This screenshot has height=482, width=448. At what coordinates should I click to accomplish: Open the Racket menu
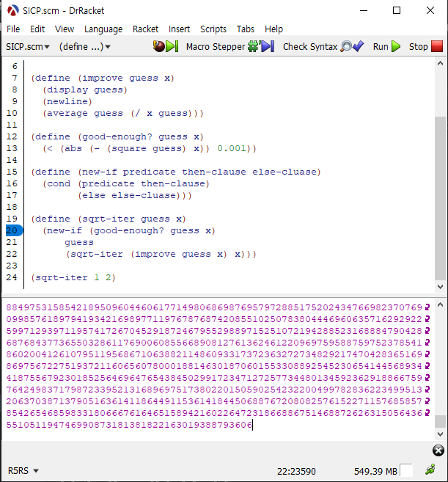145,29
